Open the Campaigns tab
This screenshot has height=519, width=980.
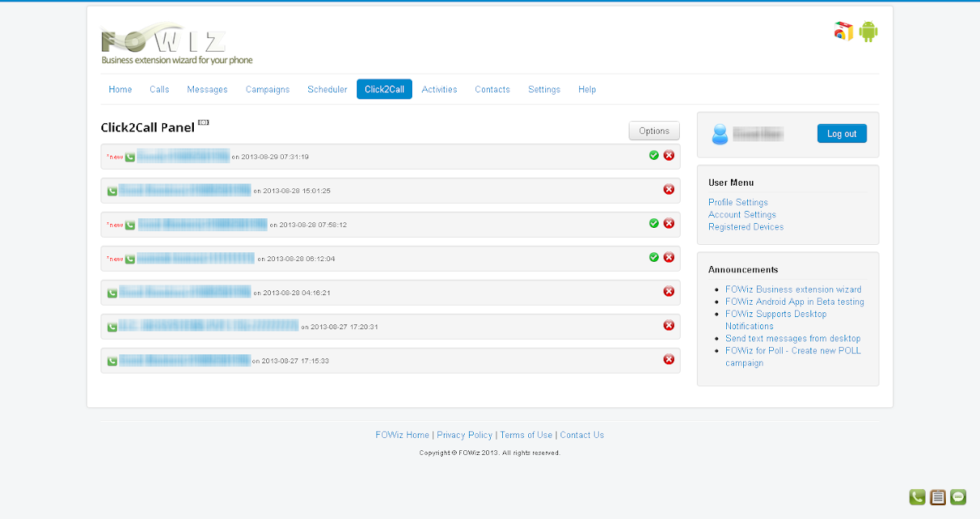click(x=268, y=89)
